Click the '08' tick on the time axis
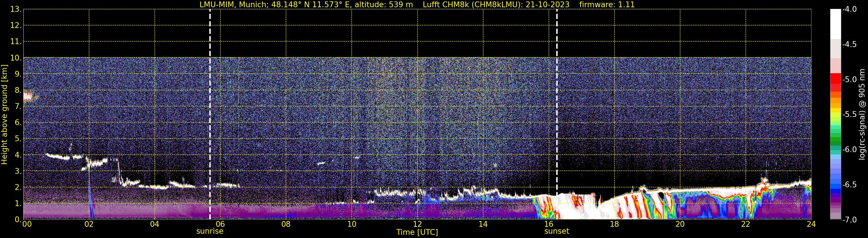The image size is (868, 238). [x=286, y=224]
